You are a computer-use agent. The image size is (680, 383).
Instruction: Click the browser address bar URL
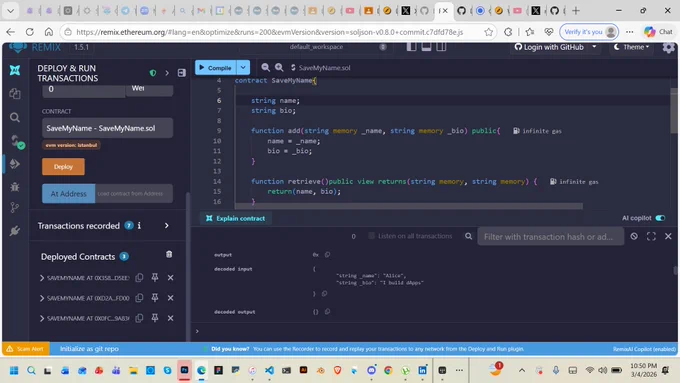coord(270,32)
